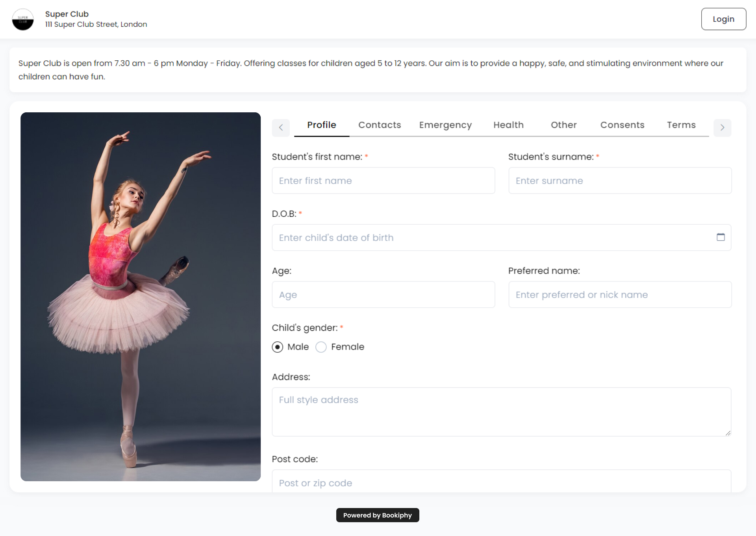Open the Health tab
Screen dimensions: 756x536
click(508, 125)
